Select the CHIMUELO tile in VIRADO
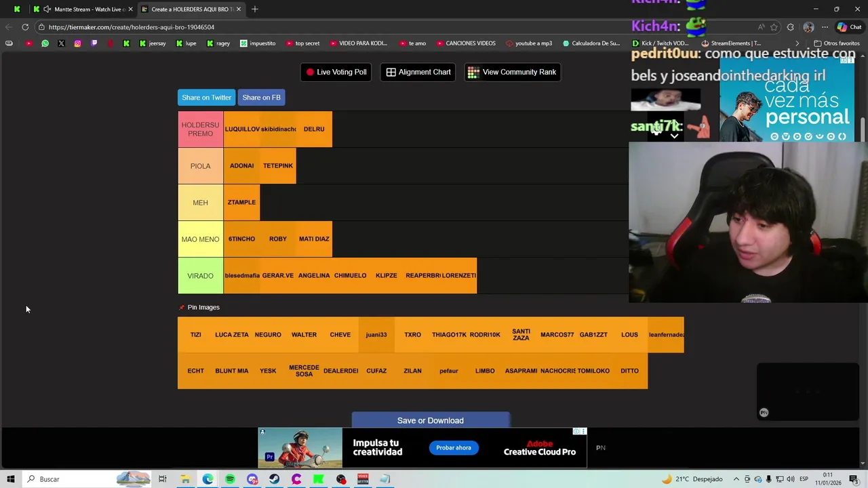Screen dimensions: 868x488 coord(350,275)
